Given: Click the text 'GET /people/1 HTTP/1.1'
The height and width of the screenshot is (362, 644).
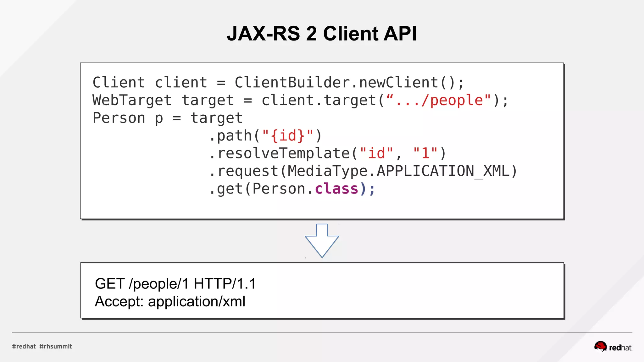Looking at the screenshot, I should click(x=175, y=283).
